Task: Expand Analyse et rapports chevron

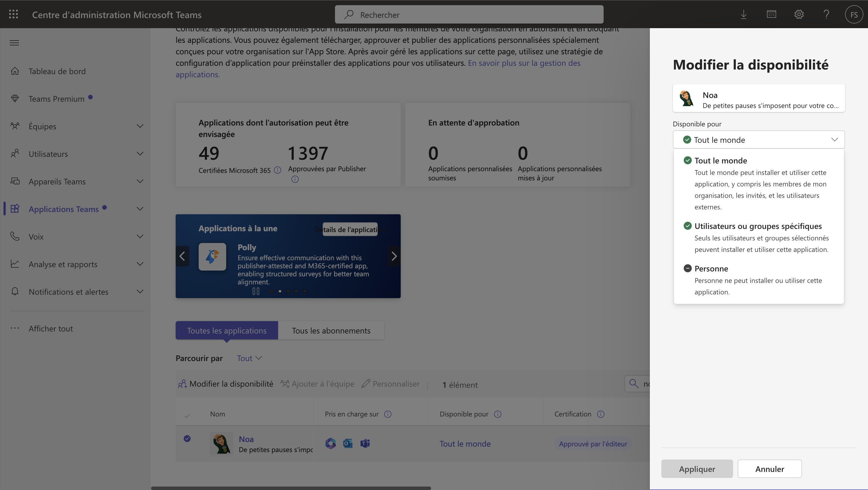Action: coord(140,264)
